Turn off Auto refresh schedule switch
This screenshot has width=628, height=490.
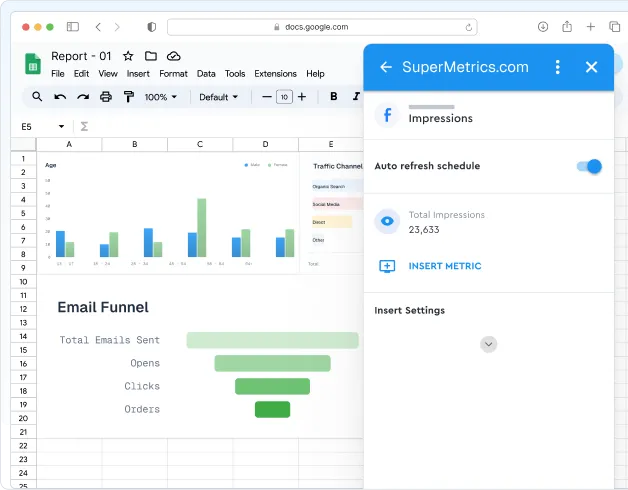pyautogui.click(x=589, y=166)
